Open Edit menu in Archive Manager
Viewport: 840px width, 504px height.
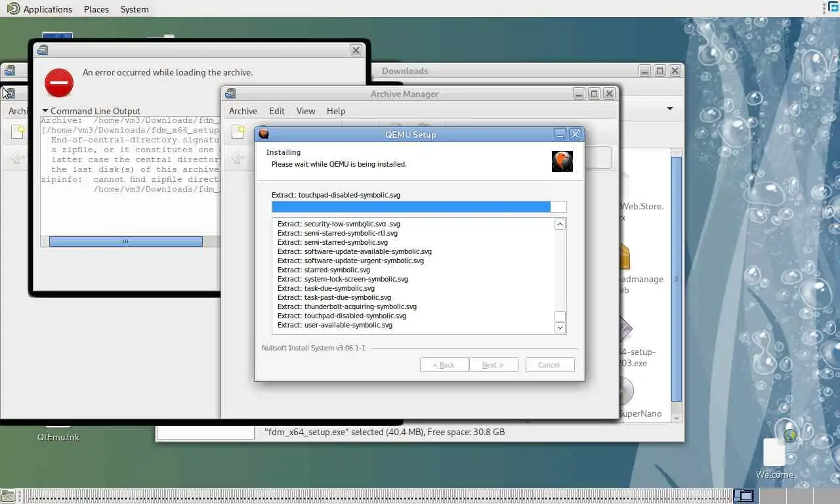[277, 111]
